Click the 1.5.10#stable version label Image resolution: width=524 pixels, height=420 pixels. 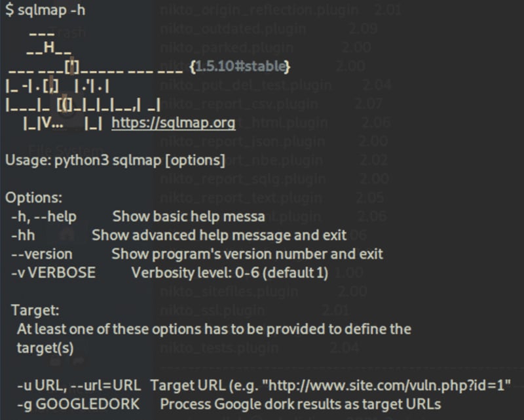click(238, 67)
